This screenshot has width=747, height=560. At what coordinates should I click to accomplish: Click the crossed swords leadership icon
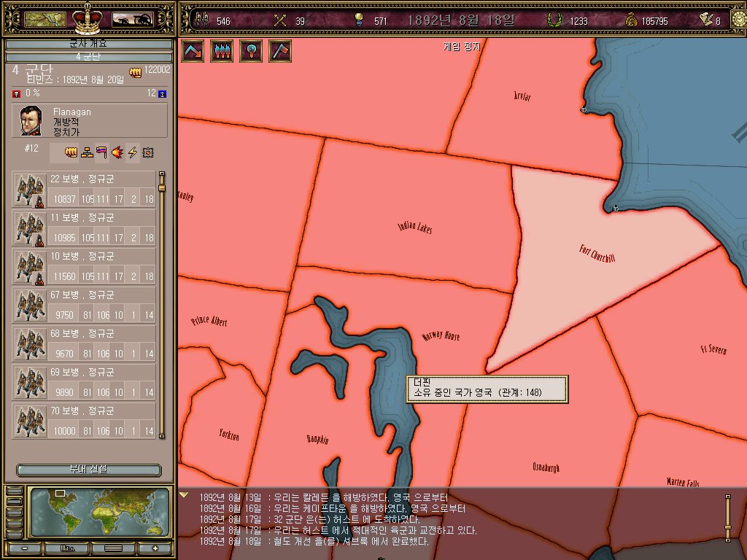click(280, 20)
